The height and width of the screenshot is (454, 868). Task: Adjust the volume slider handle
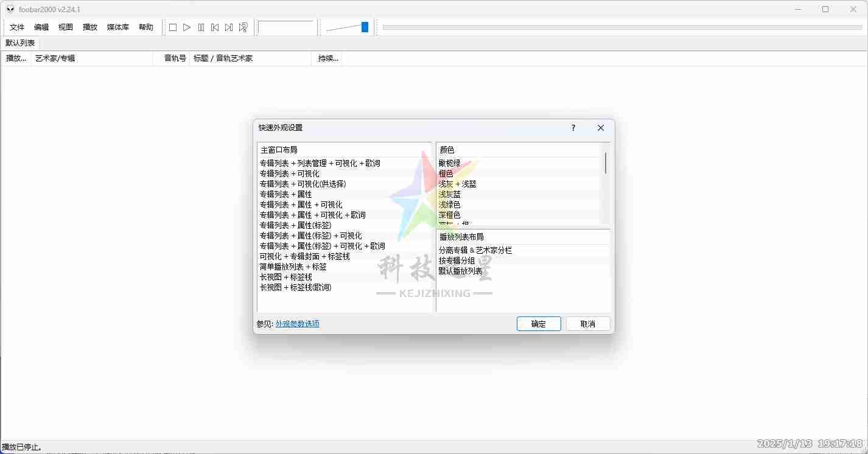365,27
